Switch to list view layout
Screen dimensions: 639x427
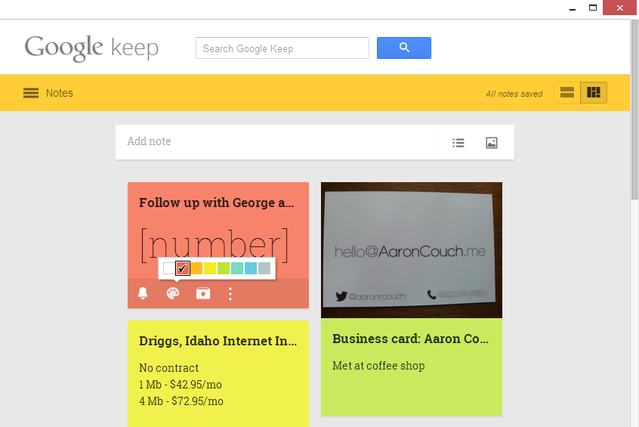[x=567, y=92]
